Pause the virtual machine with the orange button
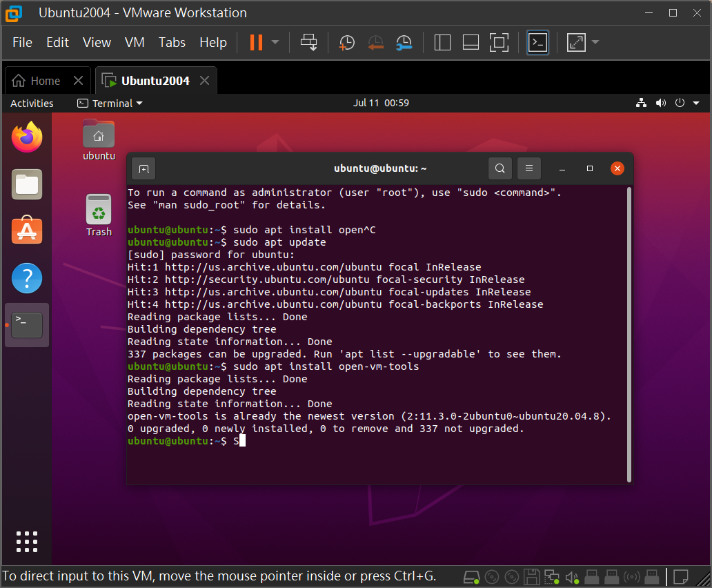The width and height of the screenshot is (712, 588). point(256,43)
